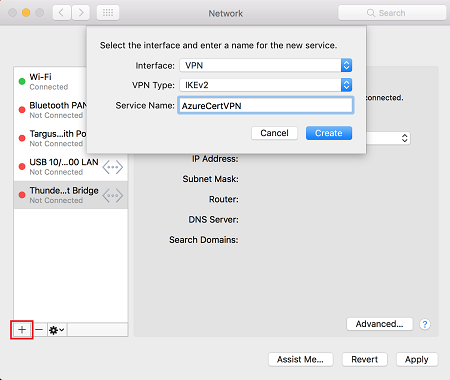Viewport: 450px width, 380px height.
Task: Select USB 10/100 LAN in the list
Action: coord(71,167)
